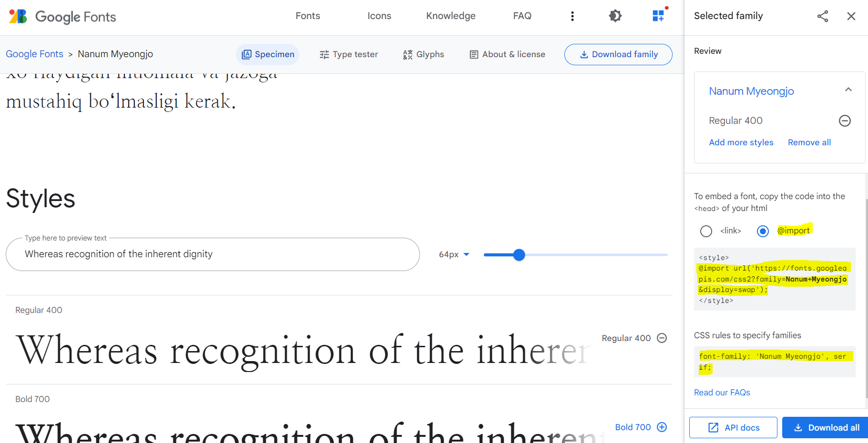Click the Google Fonts breadcrumb link
Viewport: 868px width, 443px height.
34,54
